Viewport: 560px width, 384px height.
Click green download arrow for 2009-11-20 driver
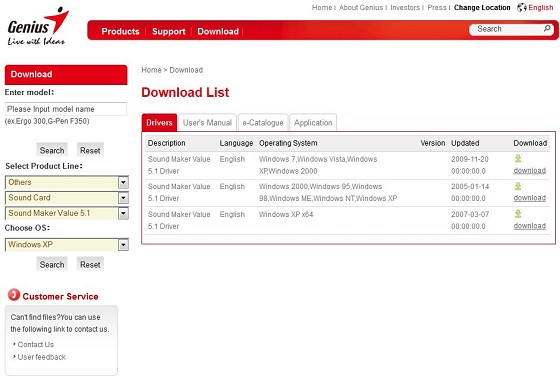(x=518, y=158)
